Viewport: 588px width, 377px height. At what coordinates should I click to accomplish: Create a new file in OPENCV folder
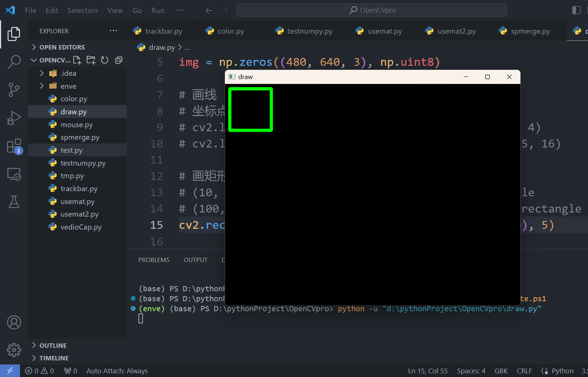77,60
